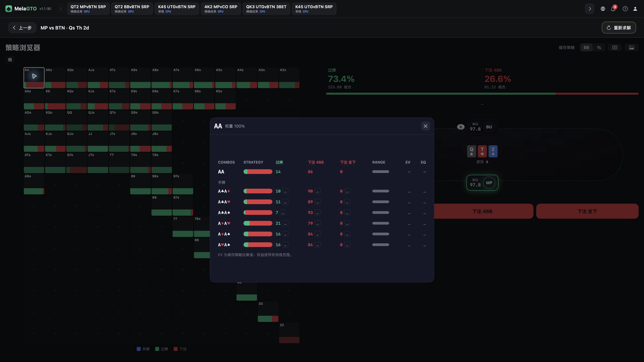Click the check/bet frequency progress bar
This screenshot has width=644, height=362.
coord(482,94)
